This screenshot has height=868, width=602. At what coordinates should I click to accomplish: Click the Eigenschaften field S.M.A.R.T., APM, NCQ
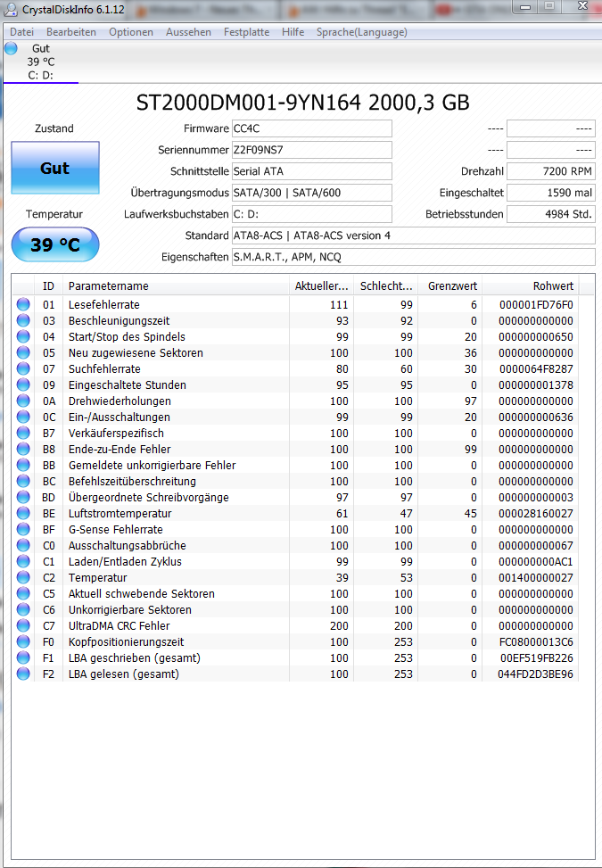pos(413,257)
